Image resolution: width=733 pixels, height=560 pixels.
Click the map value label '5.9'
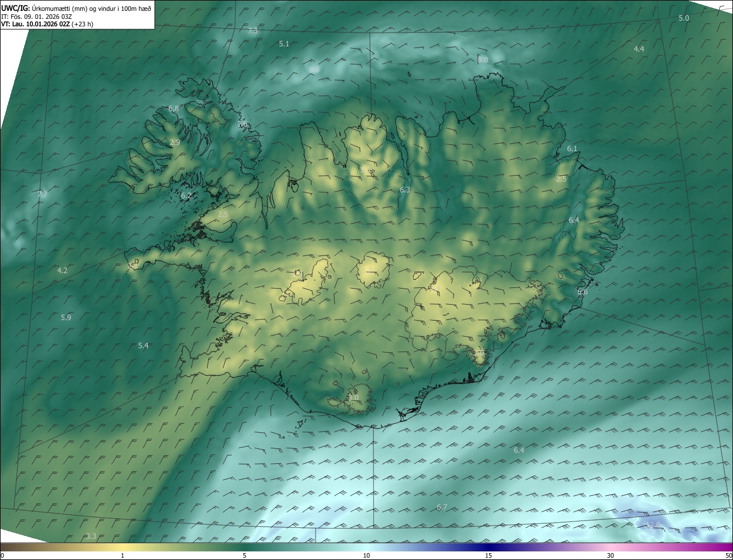pyautogui.click(x=66, y=317)
